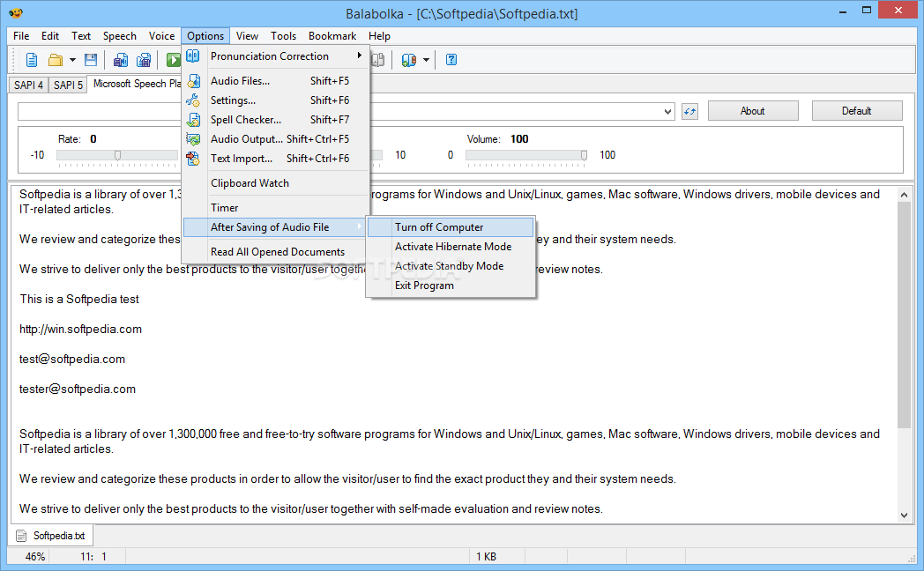Screen dimensions: 924x571
Task: Click the scrollbar up arrow
Action: [904, 194]
